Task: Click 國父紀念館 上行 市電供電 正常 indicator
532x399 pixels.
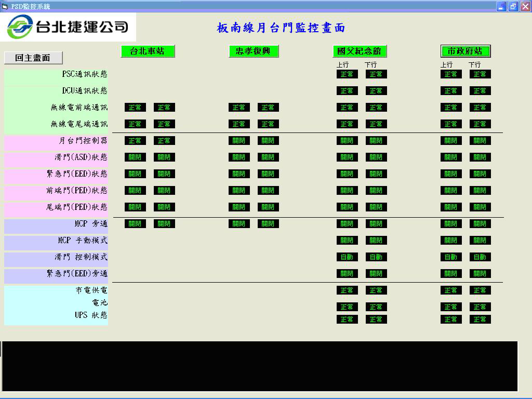Action: pos(347,290)
